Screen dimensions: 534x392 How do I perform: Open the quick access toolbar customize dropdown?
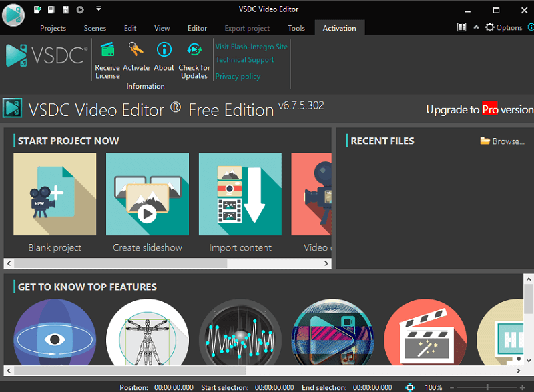(x=99, y=9)
